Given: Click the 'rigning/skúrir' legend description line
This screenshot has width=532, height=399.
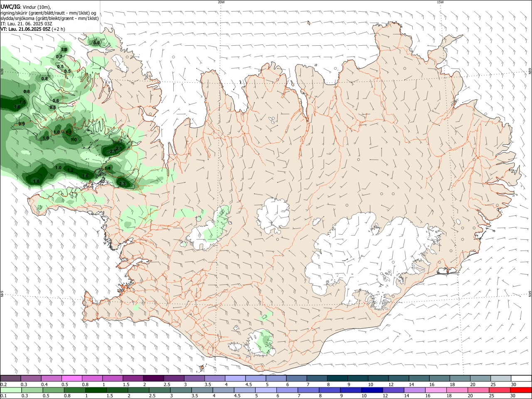Looking at the screenshot, I should pyautogui.click(x=48, y=12).
